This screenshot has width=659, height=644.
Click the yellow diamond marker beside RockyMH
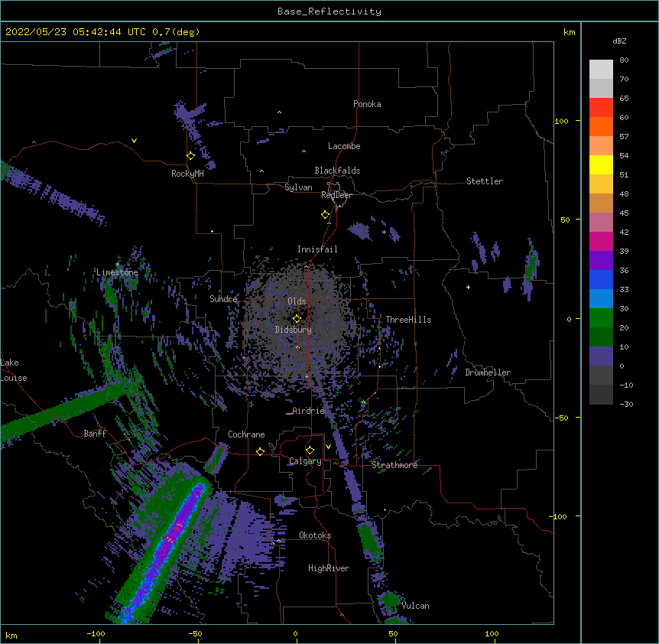[x=191, y=156]
